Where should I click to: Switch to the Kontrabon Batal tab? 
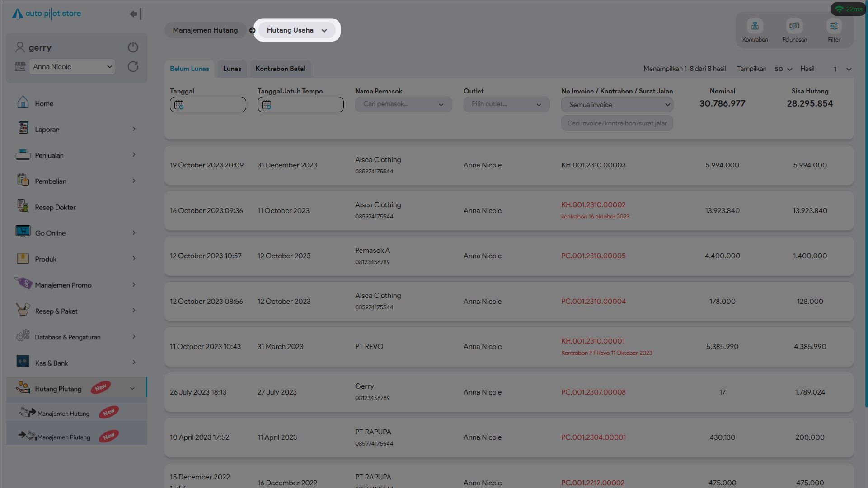pyautogui.click(x=280, y=69)
